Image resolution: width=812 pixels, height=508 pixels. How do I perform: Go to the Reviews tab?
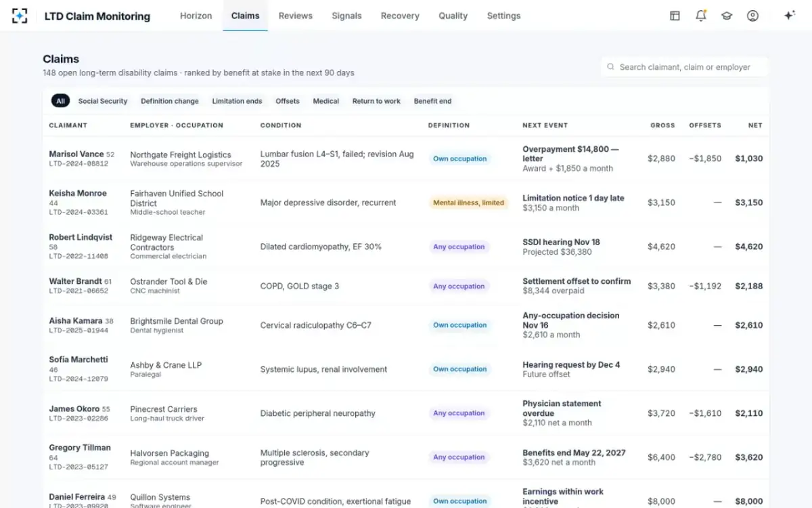click(296, 16)
